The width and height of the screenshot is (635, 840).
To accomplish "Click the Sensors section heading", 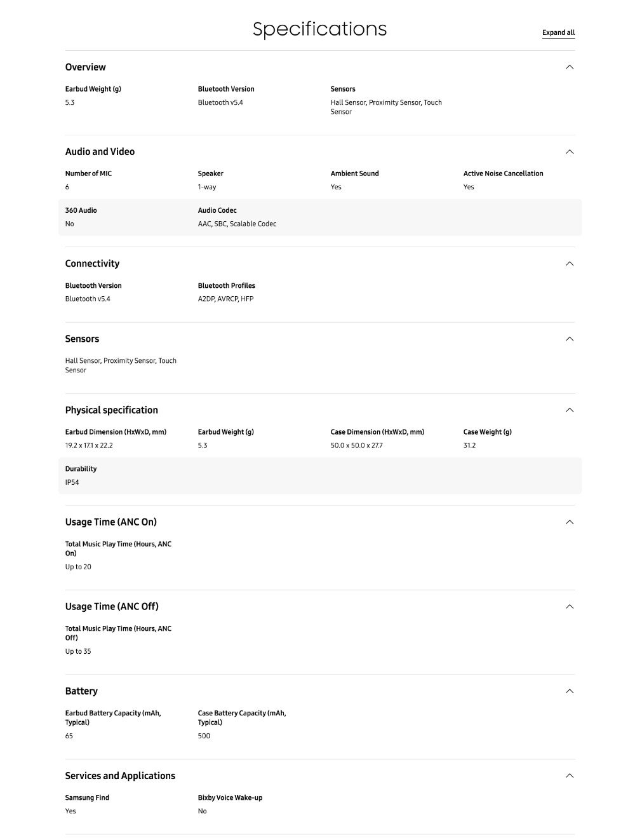I will 82,339.
